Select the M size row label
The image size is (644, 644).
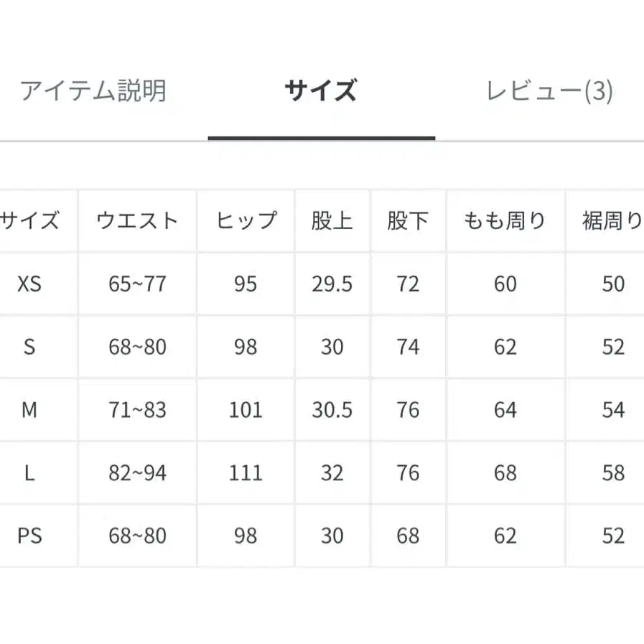click(30, 410)
